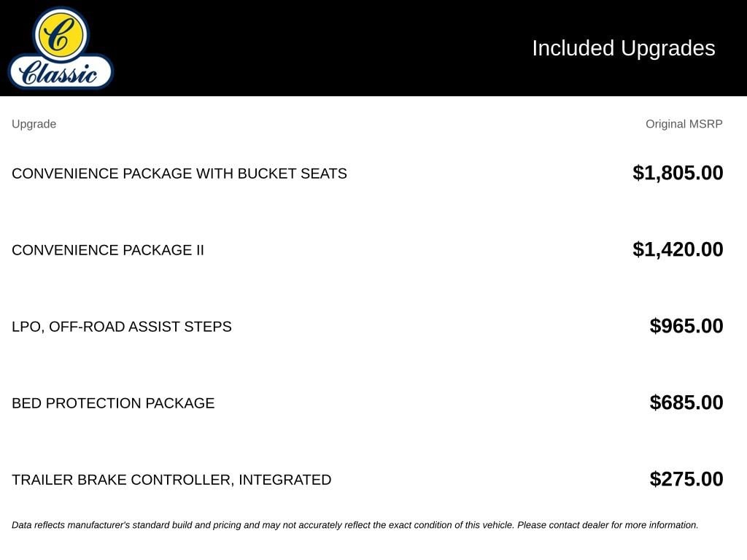Select the Included Upgrades heading

623,48
